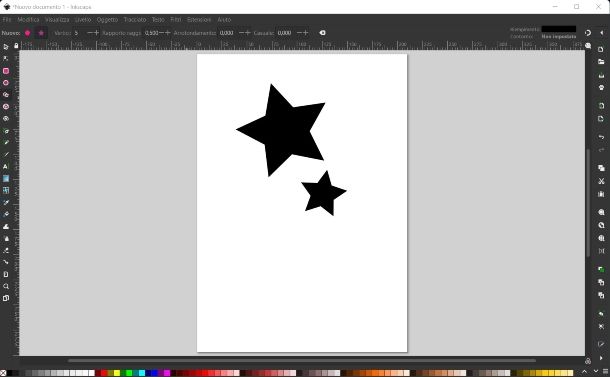Click the Print document icon
Screen dimensions: 610x377
tap(601, 88)
